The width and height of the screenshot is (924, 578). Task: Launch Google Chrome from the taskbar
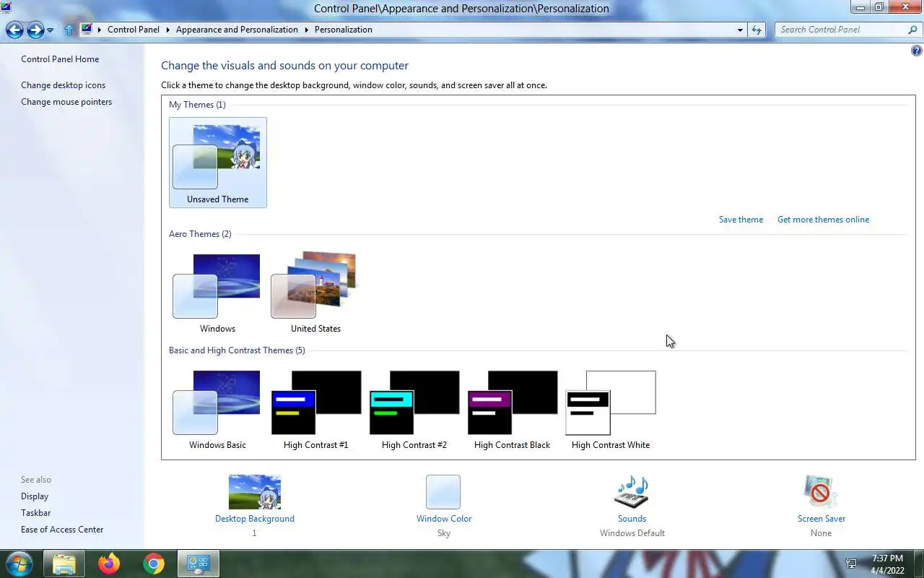coord(153,564)
